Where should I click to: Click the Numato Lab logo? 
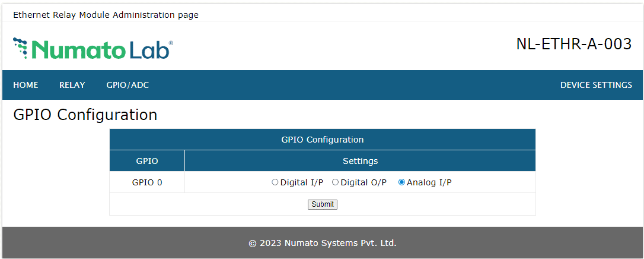(93, 49)
